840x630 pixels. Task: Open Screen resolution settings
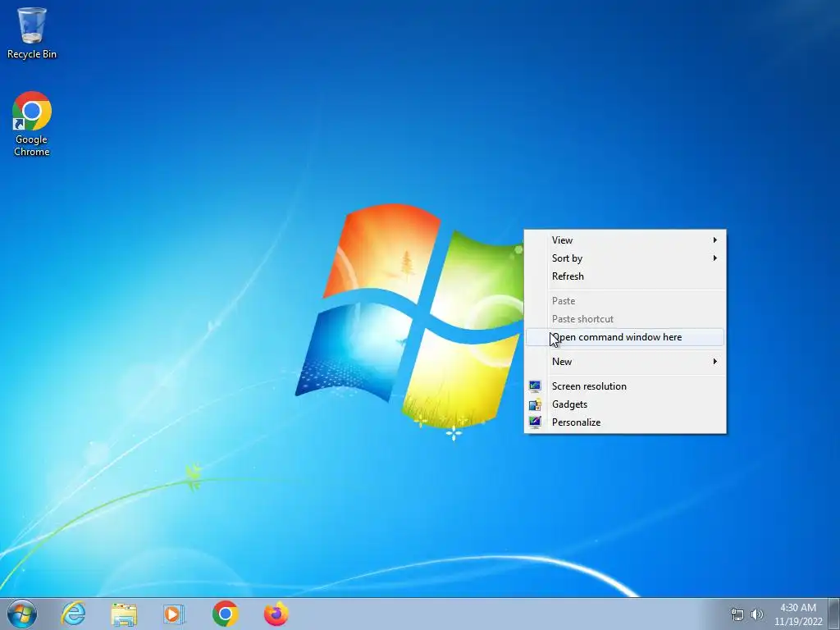click(624, 386)
